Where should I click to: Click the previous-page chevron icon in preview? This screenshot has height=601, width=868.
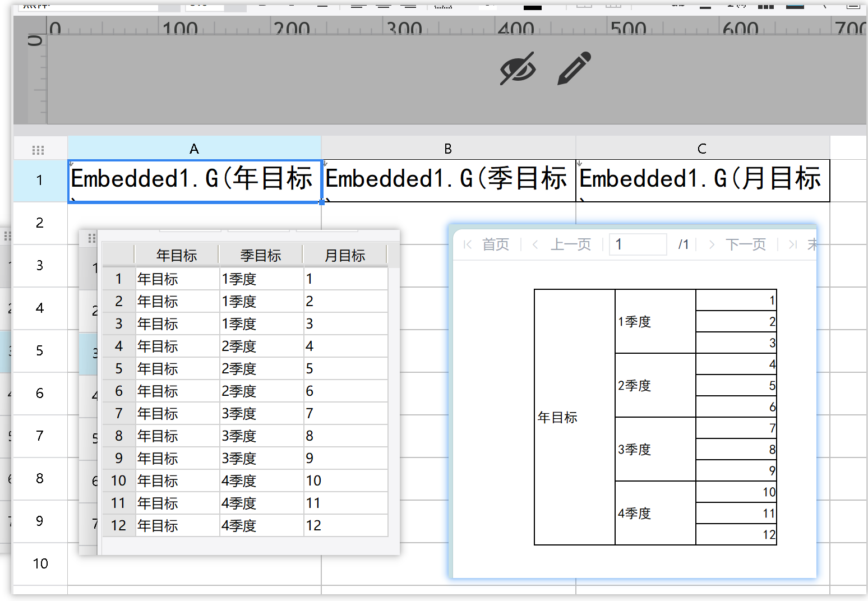tap(535, 244)
